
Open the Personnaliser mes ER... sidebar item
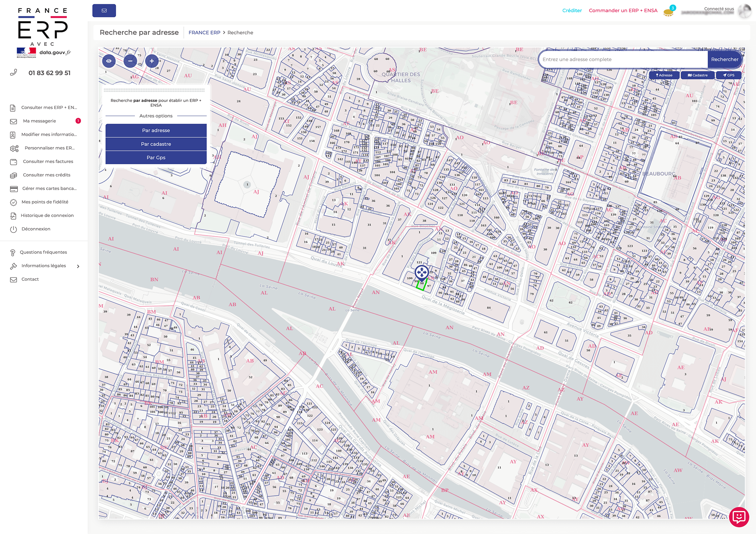click(x=50, y=148)
